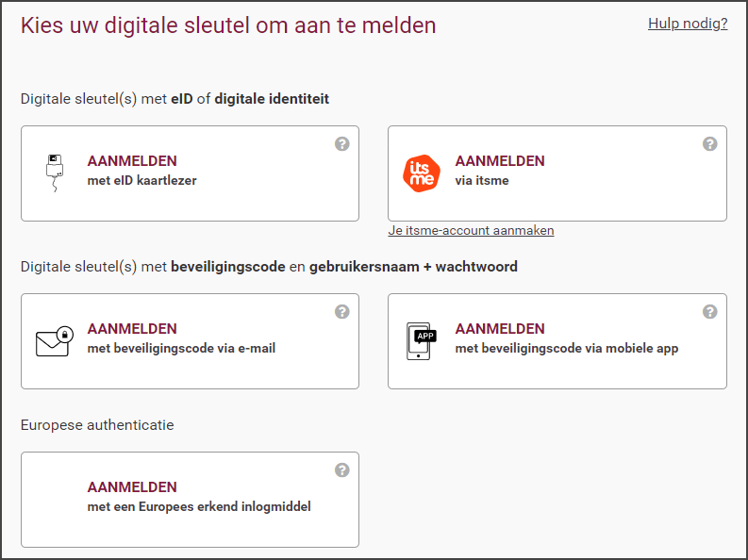Choose AANMELDEN heading in mobiele app card
The image size is (748, 560).
(x=500, y=329)
